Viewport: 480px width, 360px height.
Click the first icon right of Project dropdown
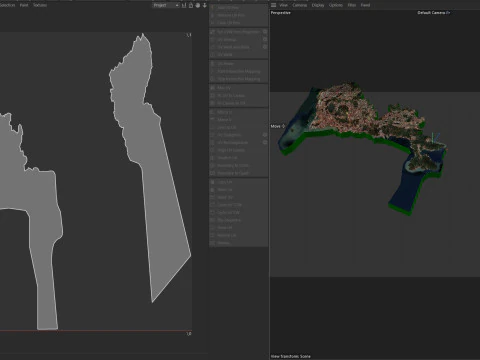click(x=184, y=5)
